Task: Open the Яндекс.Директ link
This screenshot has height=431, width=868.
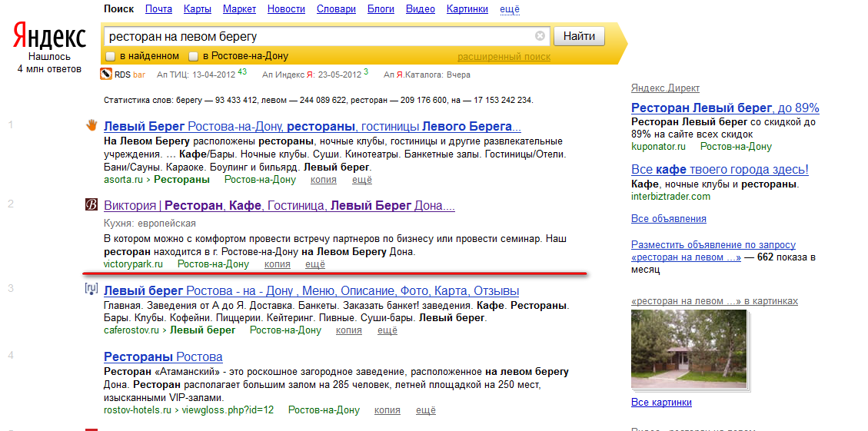Action: [x=665, y=88]
